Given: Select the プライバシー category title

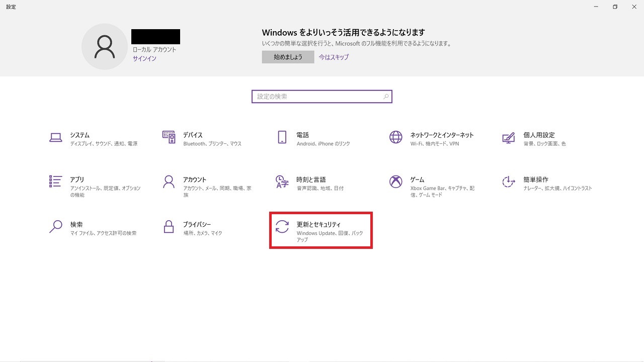Looking at the screenshot, I should (x=197, y=225).
